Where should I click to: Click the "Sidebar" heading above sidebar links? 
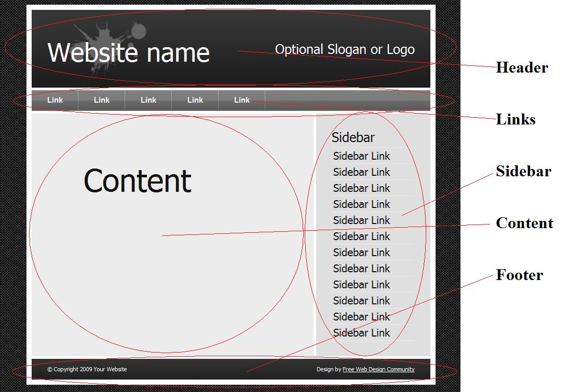click(353, 137)
